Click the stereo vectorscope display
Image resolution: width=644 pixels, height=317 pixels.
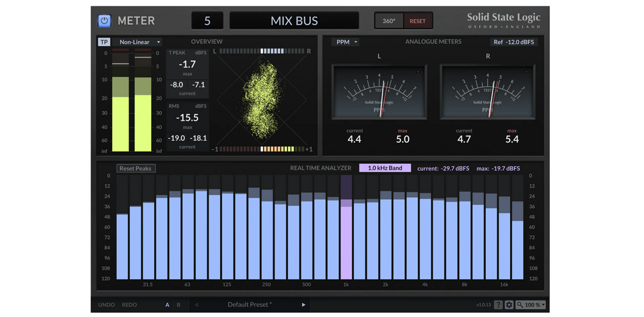pos(262,100)
